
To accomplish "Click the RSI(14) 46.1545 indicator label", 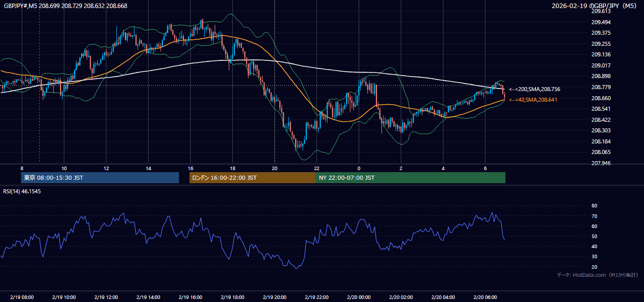I will tap(22, 191).
